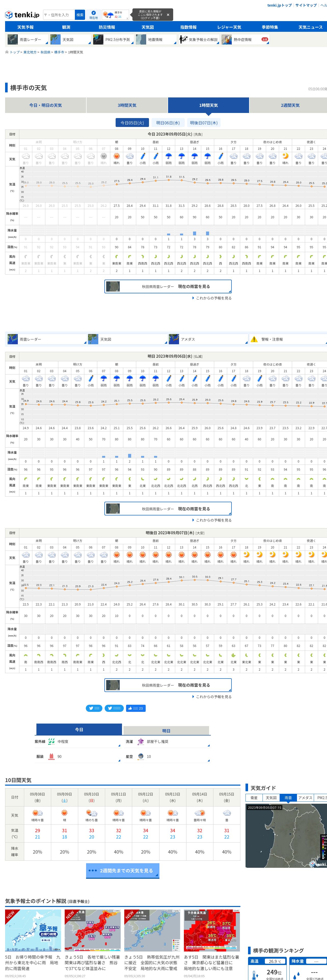Open 警報・注意報 warning icon link
The width and height of the screenshot is (327, 980).
coord(288,339)
